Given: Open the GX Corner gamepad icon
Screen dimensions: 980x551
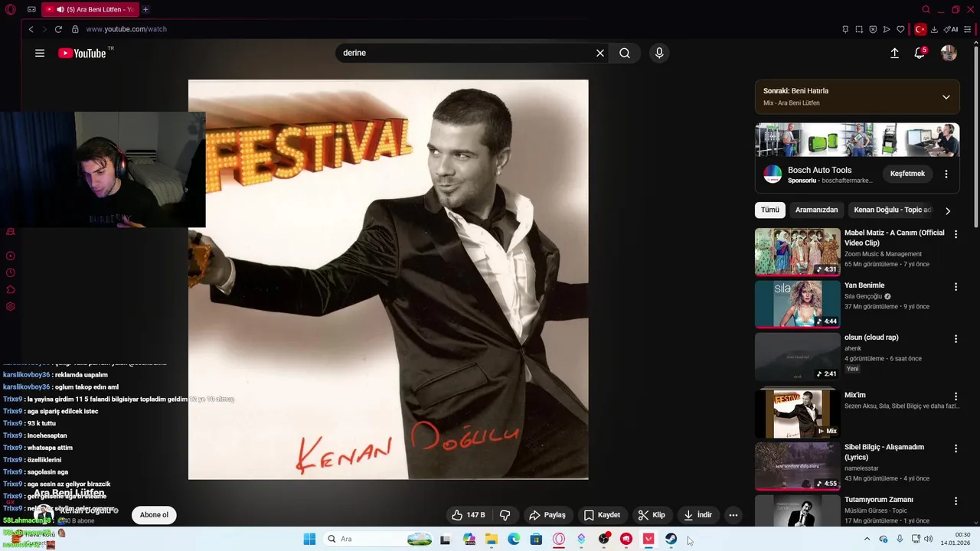Looking at the screenshot, I should pos(31,9).
